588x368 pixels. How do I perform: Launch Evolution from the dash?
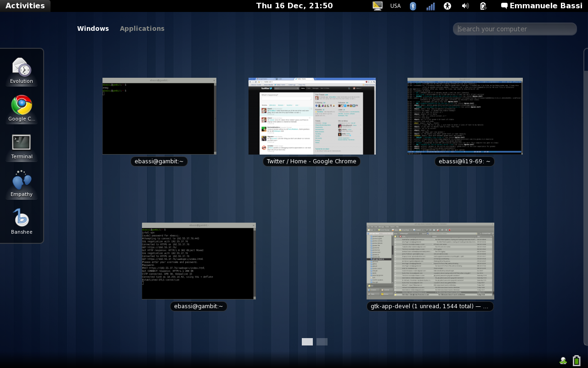[22, 68]
